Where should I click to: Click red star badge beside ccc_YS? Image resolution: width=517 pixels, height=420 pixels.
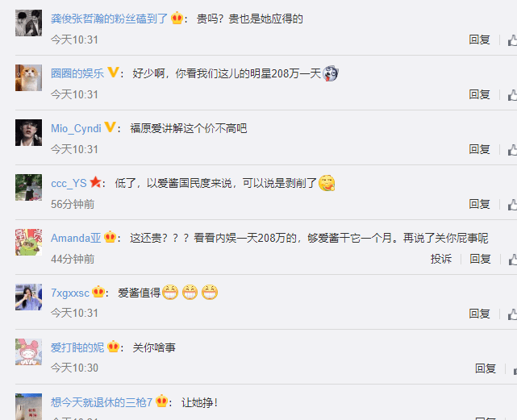click(95, 181)
